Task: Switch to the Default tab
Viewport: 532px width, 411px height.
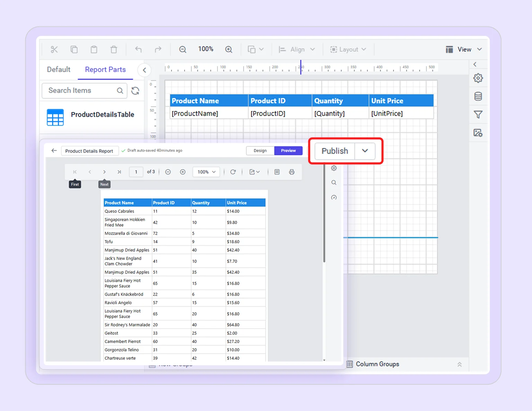Action: pyautogui.click(x=58, y=70)
